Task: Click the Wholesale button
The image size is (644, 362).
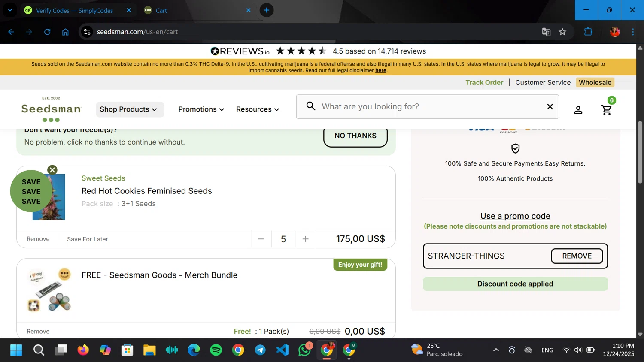Action: click(595, 82)
